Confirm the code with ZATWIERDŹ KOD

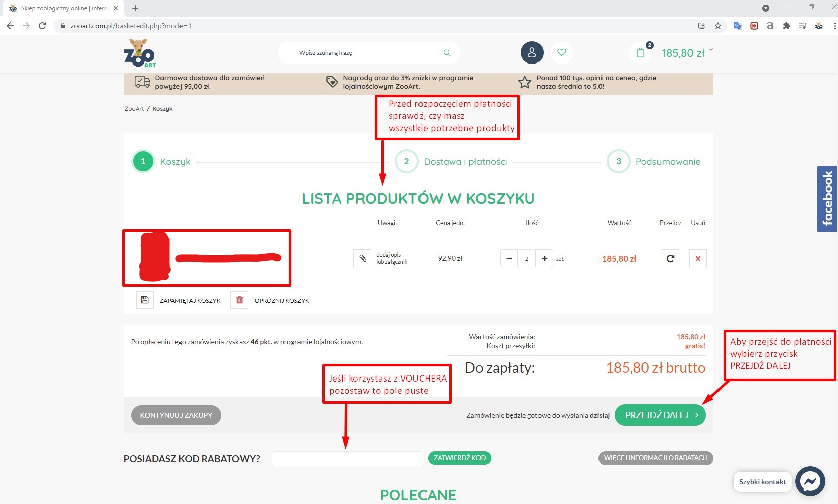pyautogui.click(x=459, y=458)
